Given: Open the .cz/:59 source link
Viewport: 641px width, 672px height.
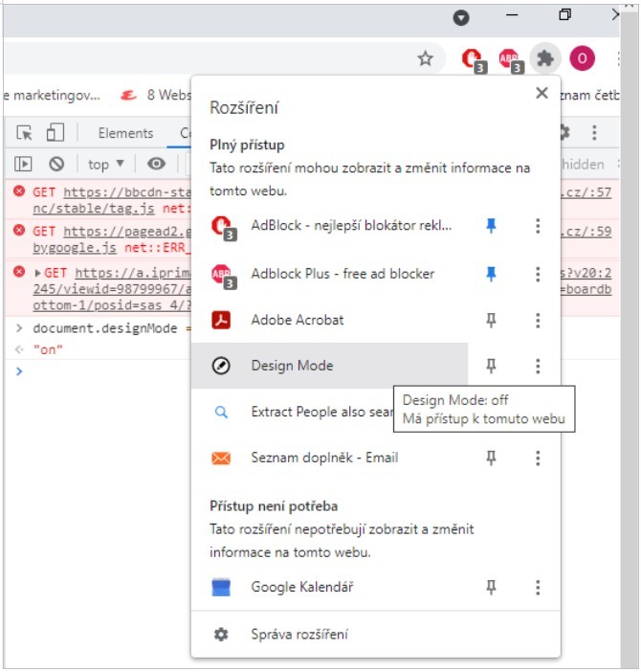Looking at the screenshot, I should tap(586, 232).
